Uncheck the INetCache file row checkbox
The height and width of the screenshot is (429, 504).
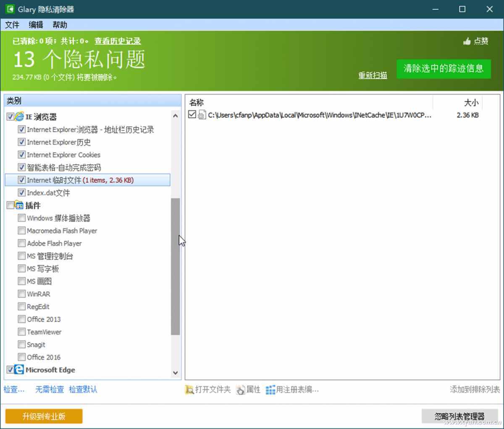tap(192, 114)
